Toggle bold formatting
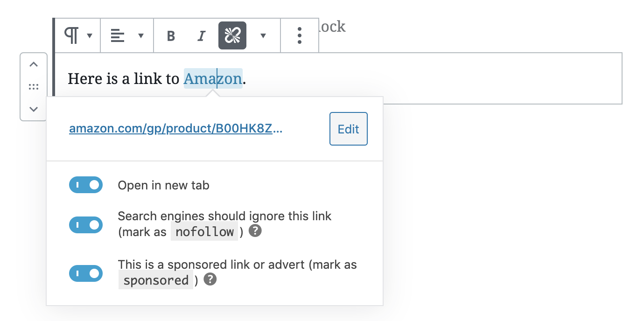The width and height of the screenshot is (644, 321). pos(171,36)
